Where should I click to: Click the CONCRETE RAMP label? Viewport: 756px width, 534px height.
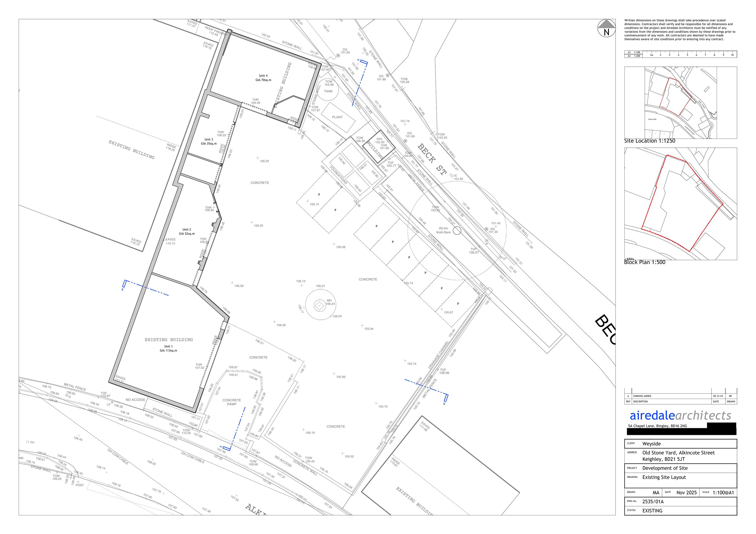point(232,402)
